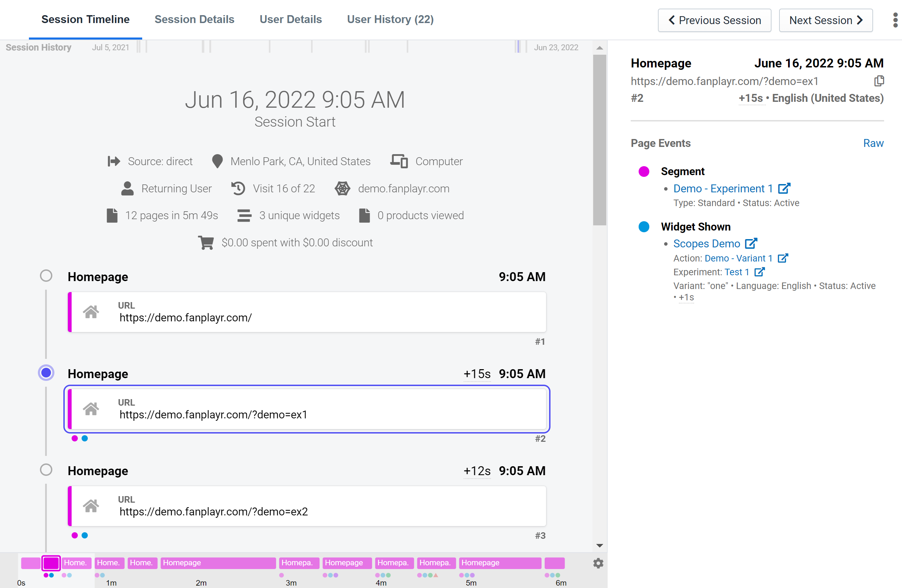Viewport: 902px width, 588px height.
Task: Click the +15s offset on second Homepage row
Action: (477, 374)
